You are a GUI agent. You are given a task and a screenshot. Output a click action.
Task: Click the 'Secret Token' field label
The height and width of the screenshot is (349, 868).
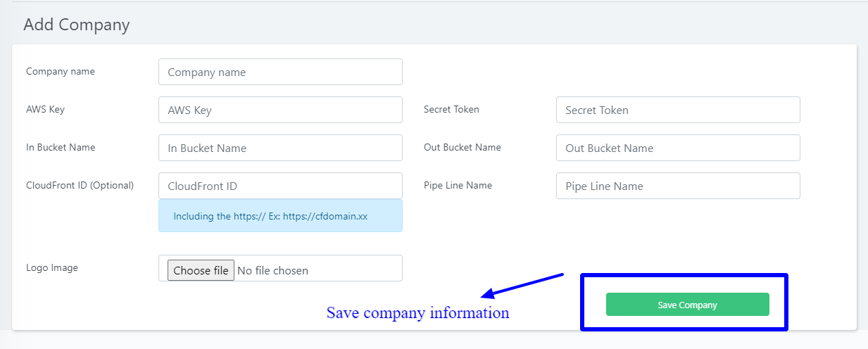pyautogui.click(x=451, y=109)
